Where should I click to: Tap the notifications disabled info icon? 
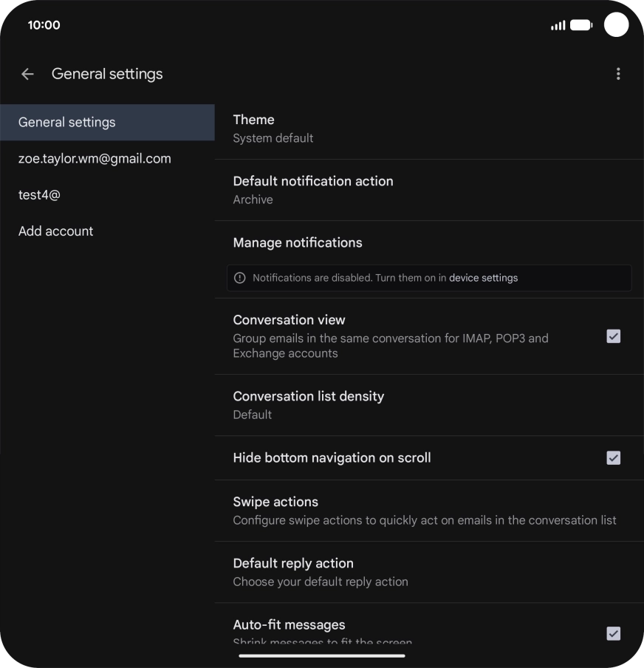[x=239, y=278]
